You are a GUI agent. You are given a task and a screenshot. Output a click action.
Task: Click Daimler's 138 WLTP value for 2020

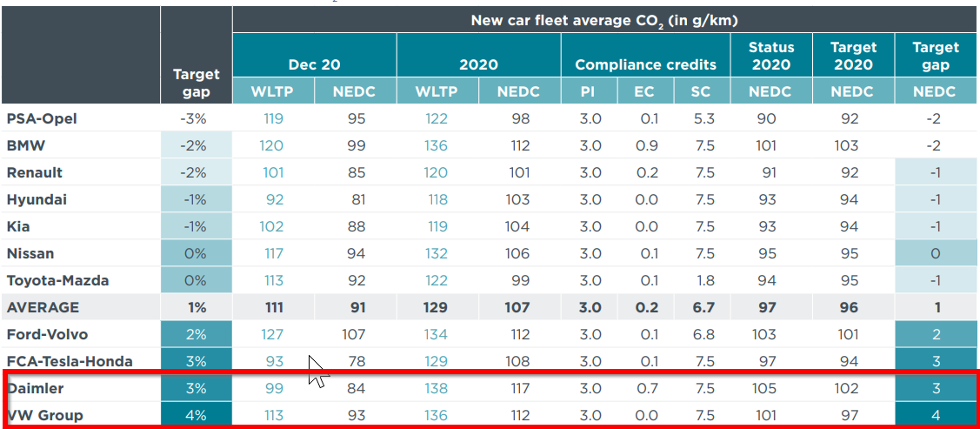(x=437, y=388)
